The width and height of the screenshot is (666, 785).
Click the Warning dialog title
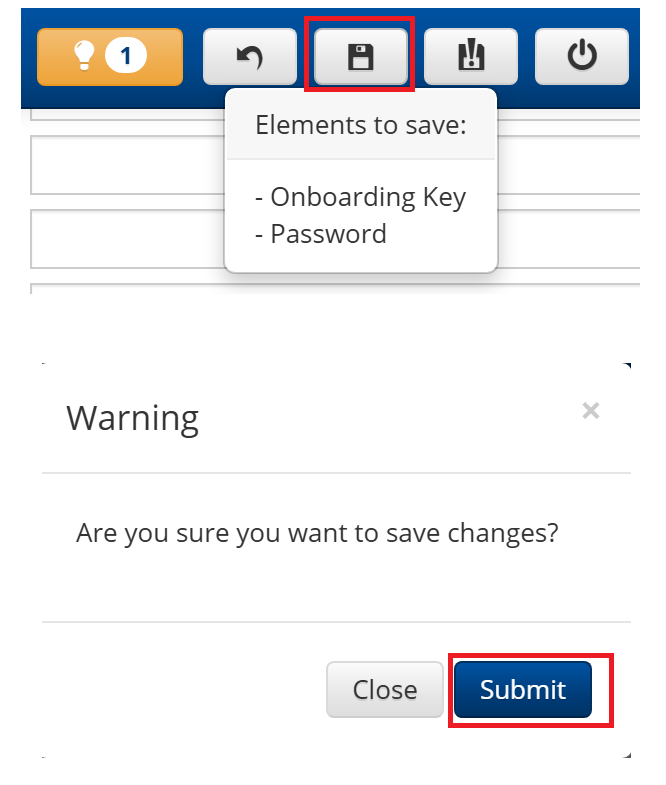point(133,419)
